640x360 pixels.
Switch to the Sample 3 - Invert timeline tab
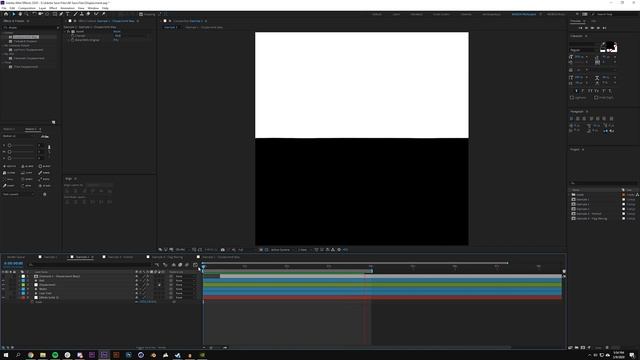pyautogui.click(x=120, y=257)
